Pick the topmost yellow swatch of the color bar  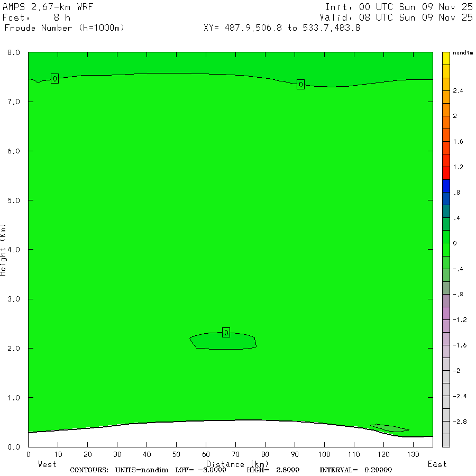pyautogui.click(x=446, y=58)
